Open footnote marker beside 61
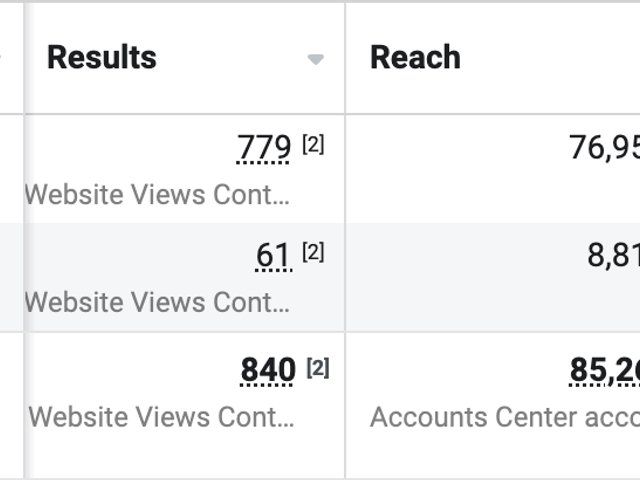The height and width of the screenshot is (480, 640). click(313, 253)
